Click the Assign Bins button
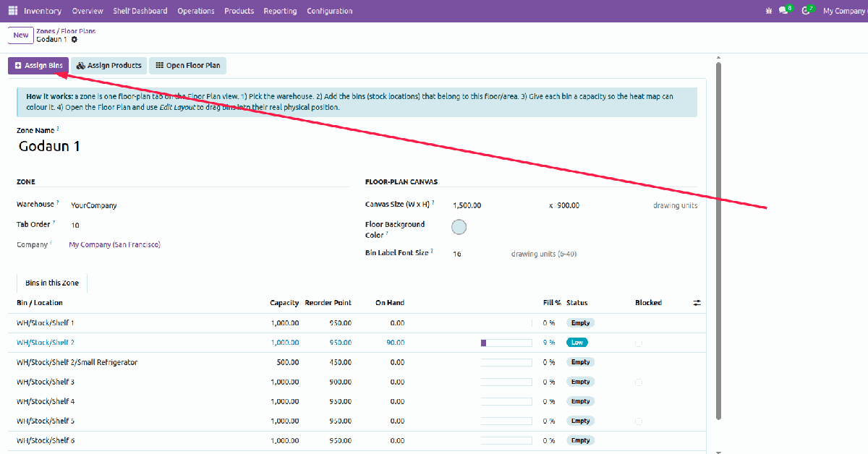The image size is (868, 454). [38, 66]
